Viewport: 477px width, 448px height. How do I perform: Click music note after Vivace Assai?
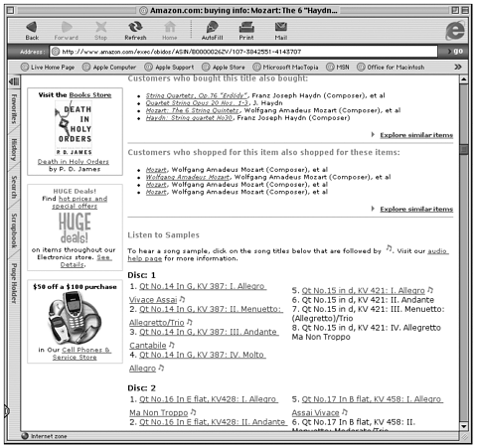coord(182,299)
